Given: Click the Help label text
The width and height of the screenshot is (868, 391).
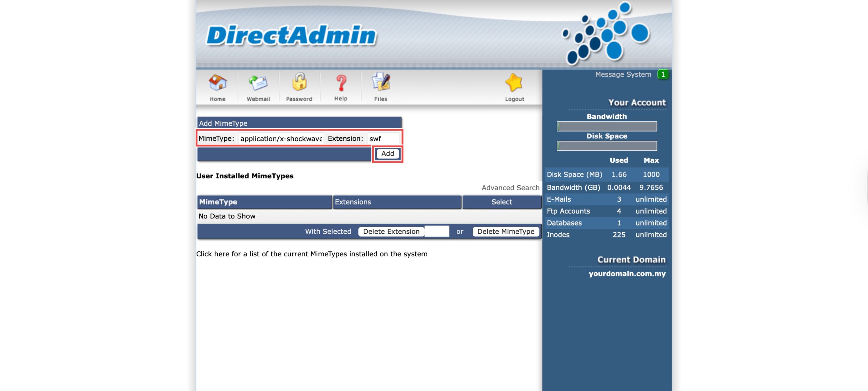Looking at the screenshot, I should 340,99.
